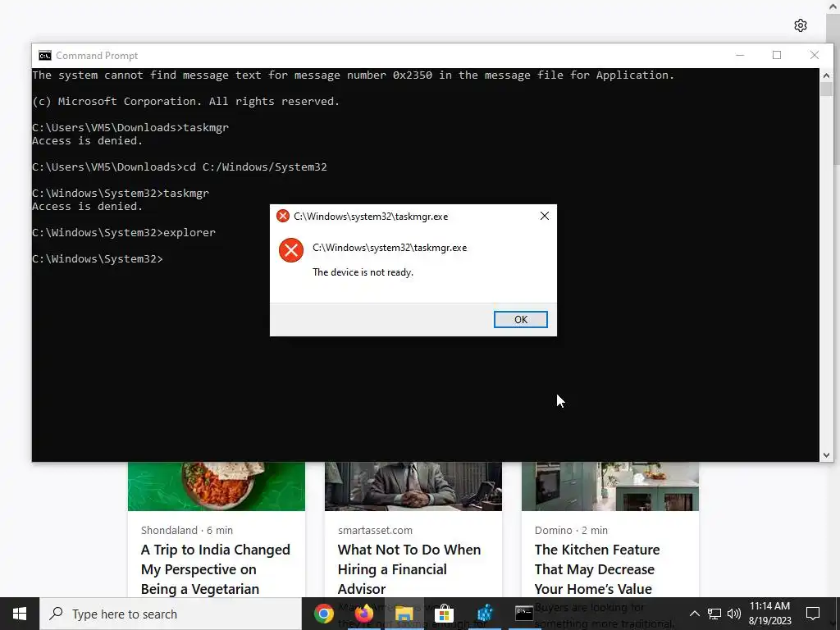The image size is (840, 630).
Task: Open the Windows Start menu
Action: point(20,614)
